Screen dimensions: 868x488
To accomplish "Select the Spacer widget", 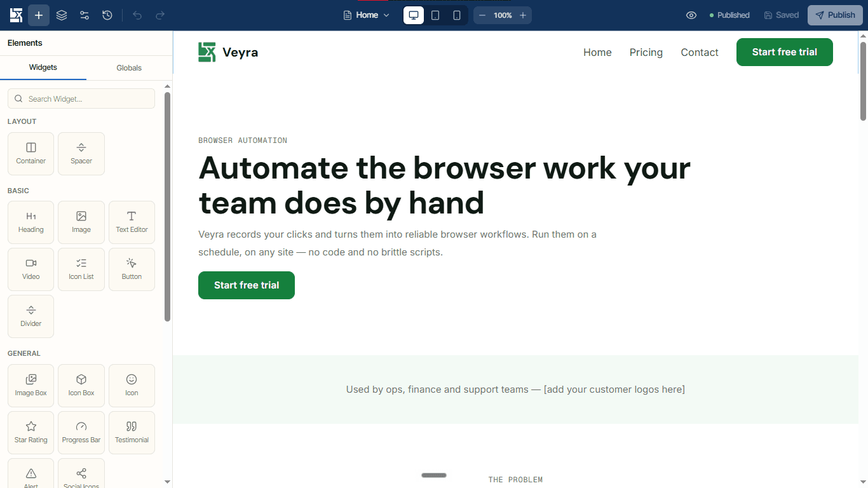I will click(x=81, y=154).
